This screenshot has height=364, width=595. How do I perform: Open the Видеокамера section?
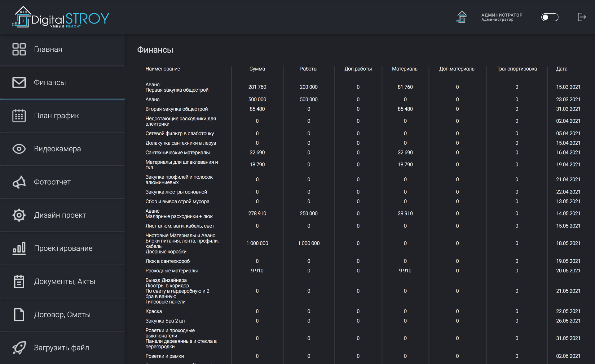click(x=62, y=149)
